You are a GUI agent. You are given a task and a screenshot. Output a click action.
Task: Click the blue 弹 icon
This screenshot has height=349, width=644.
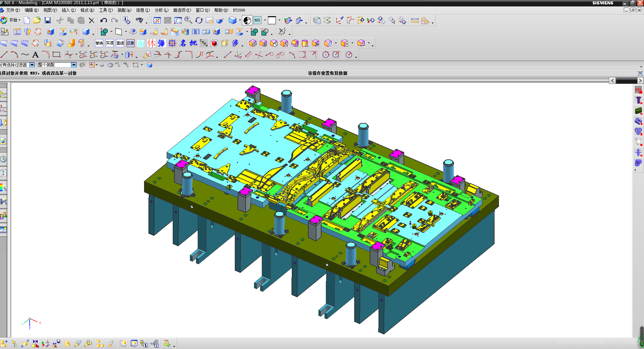162,43
